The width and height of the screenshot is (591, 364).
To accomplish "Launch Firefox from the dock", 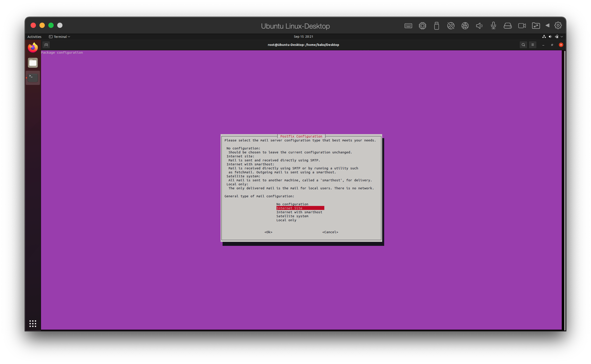I will point(33,47).
